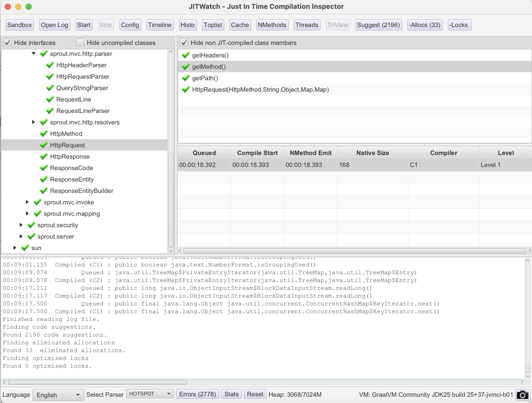Click green checkmark icon next to HttpRequestParser
The width and height of the screenshot is (532, 403).
[50, 76]
